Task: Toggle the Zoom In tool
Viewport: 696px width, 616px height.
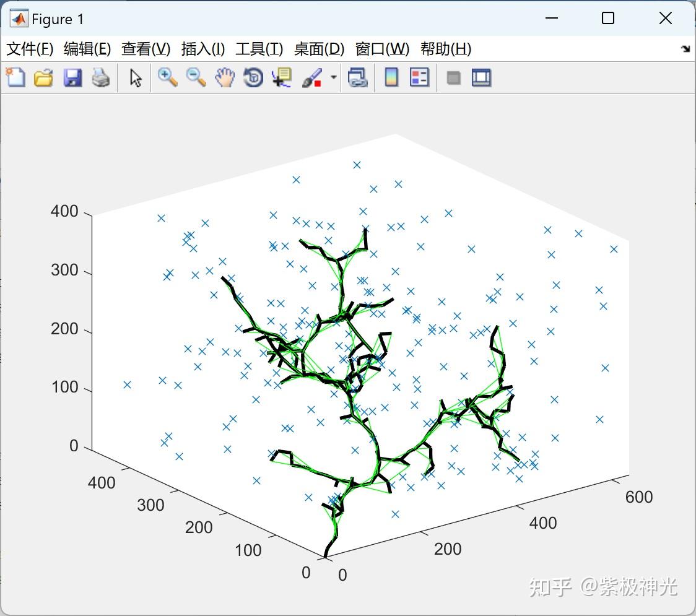Action: point(167,77)
